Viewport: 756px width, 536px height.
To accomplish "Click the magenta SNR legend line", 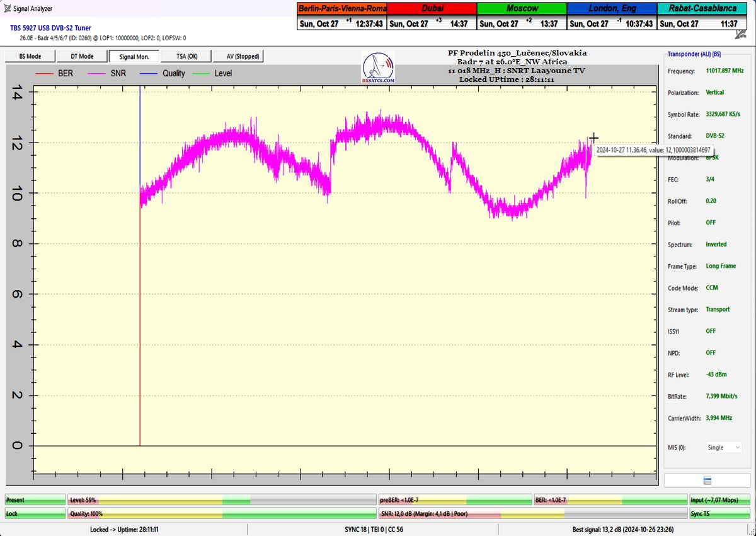I will pyautogui.click(x=97, y=74).
